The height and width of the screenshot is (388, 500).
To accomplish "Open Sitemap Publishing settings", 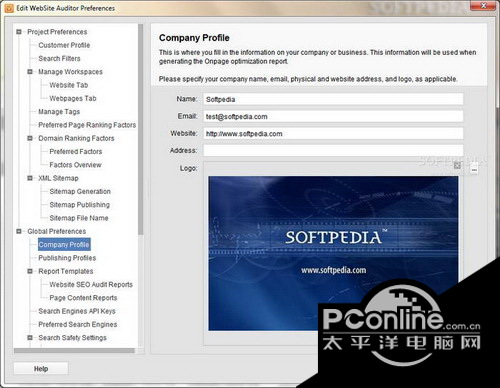I will click(x=79, y=205).
